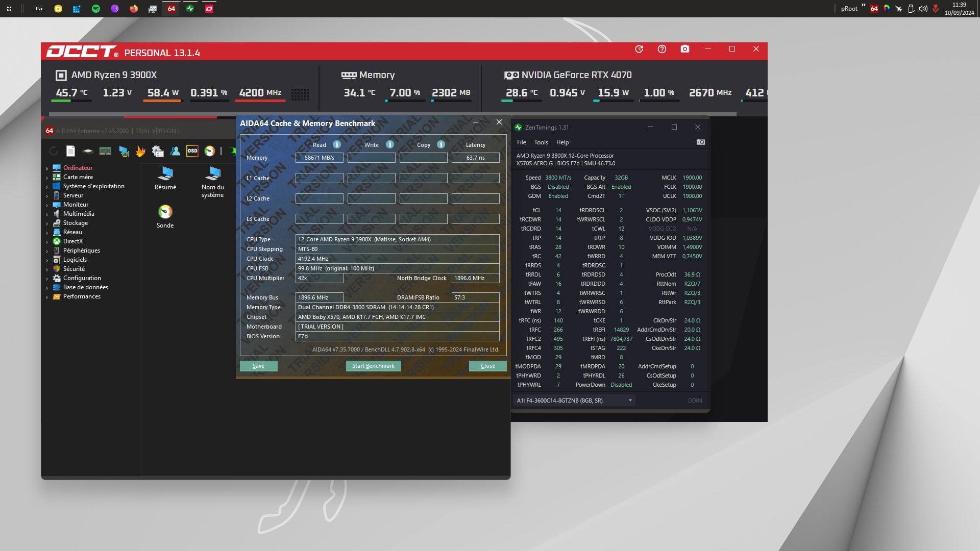The height and width of the screenshot is (551, 980).
Task: Click the Spotify icon in the taskbar
Action: pos(95,9)
